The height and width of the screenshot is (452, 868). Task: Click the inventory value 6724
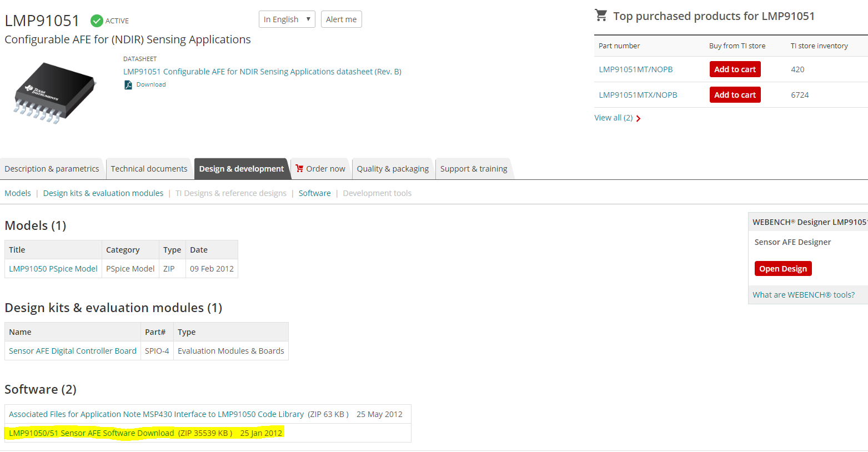click(800, 95)
